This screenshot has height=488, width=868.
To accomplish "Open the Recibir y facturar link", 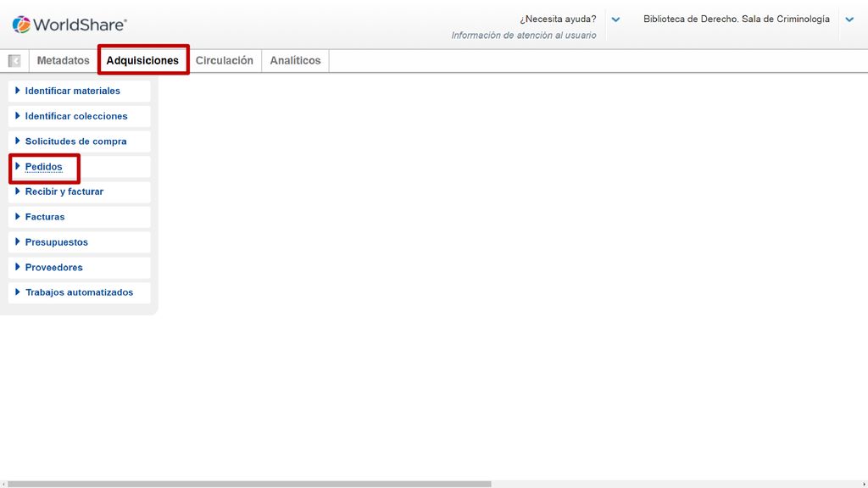I will [64, 191].
